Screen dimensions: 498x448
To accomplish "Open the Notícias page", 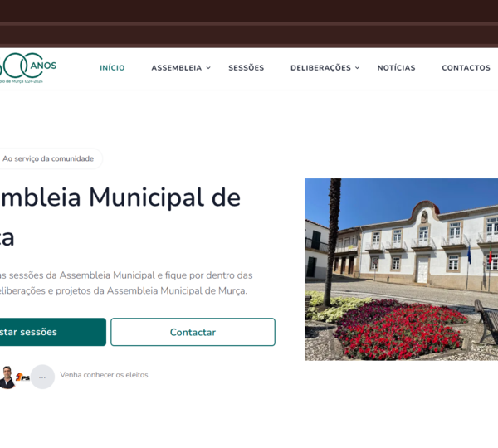I will tap(396, 68).
